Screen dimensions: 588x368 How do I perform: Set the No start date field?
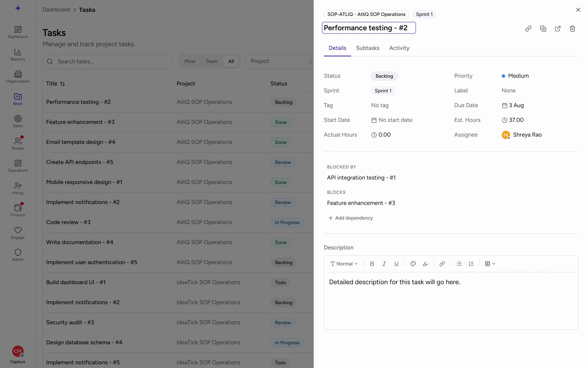[392, 120]
